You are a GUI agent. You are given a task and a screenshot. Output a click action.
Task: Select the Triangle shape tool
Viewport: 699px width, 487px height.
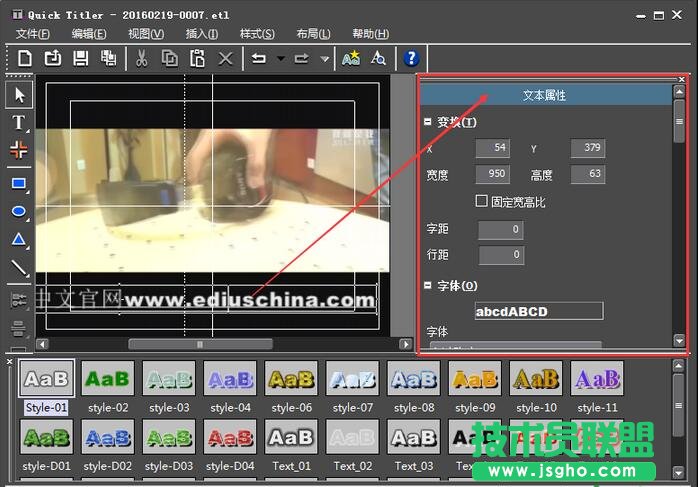(x=19, y=240)
